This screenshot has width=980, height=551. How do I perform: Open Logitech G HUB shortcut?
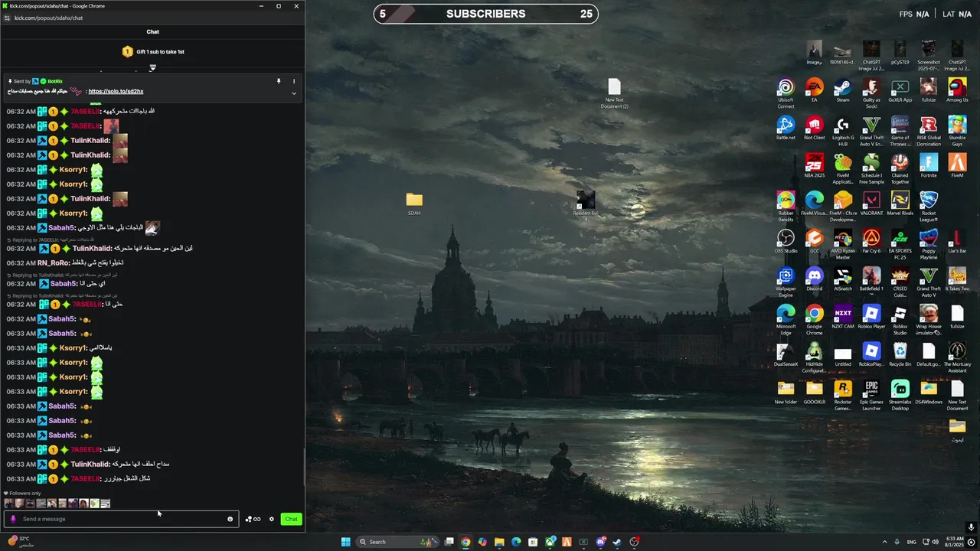pos(842,131)
